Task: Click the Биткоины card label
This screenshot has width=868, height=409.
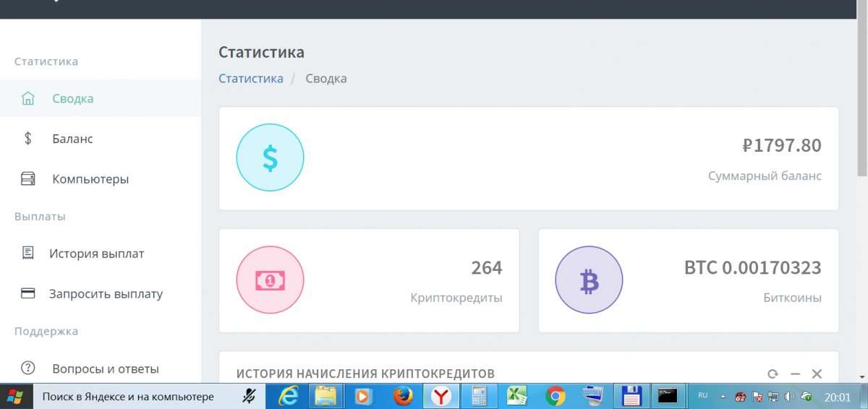Action: point(793,297)
